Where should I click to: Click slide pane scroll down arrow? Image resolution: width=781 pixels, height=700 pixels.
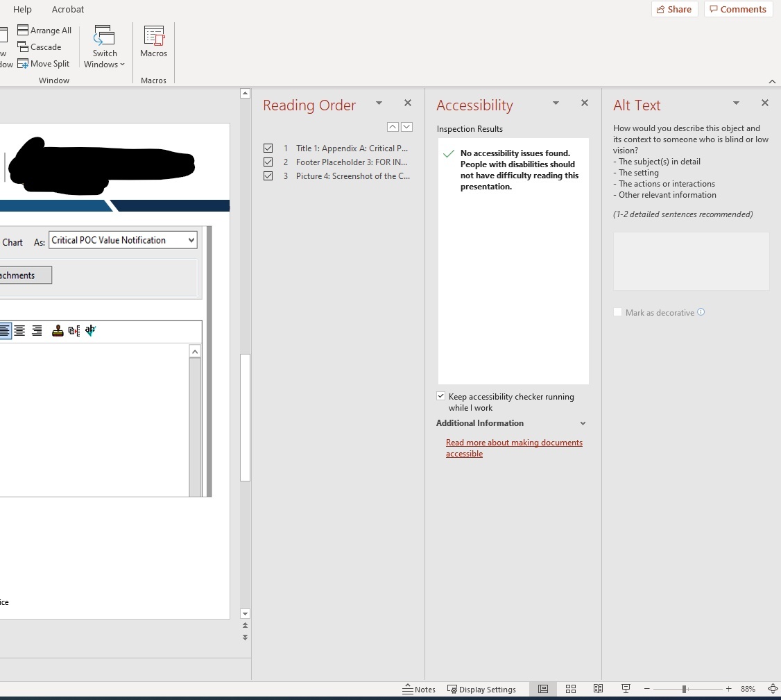[x=245, y=614]
